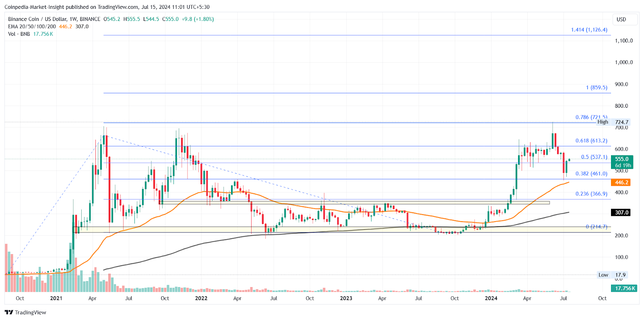Image resolution: width=644 pixels, height=320 pixels.
Task: Select the Vol · BNB indicator label
Action: (19, 34)
